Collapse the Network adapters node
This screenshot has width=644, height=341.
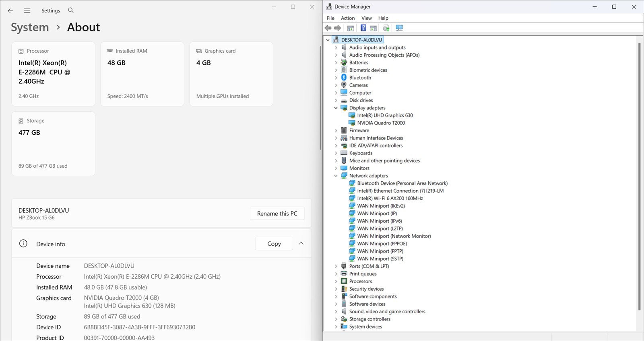pyautogui.click(x=336, y=176)
